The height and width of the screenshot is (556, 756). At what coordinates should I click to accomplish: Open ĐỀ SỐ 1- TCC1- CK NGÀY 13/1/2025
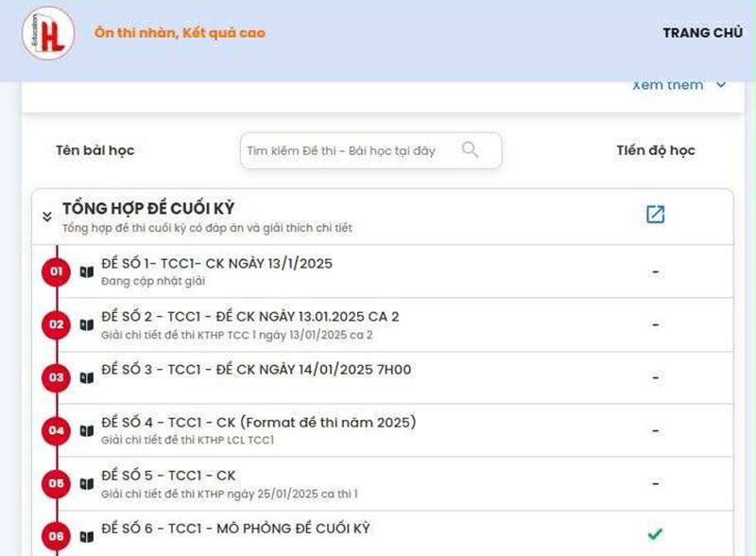coord(216,264)
